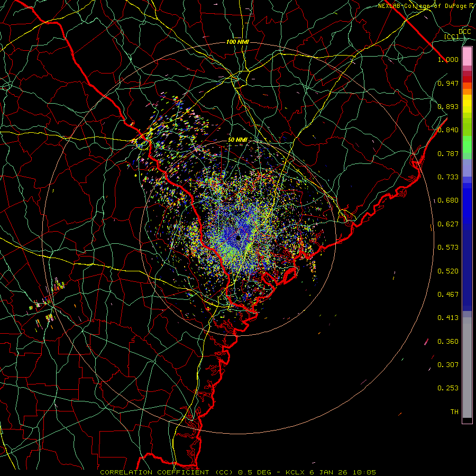The width and height of the screenshot is (476, 476).
Task: Click the 0.307 scale value
Action: click(448, 365)
